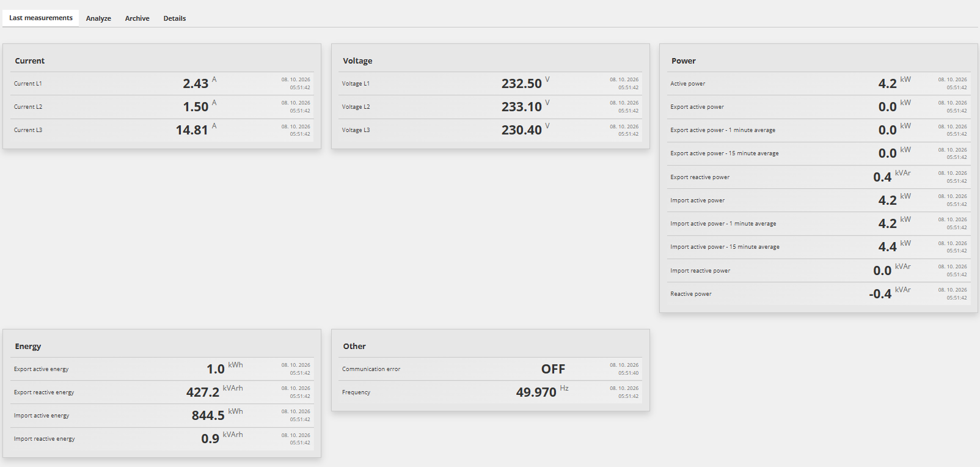Click Import active power measurement
980x467 pixels.
(819, 200)
